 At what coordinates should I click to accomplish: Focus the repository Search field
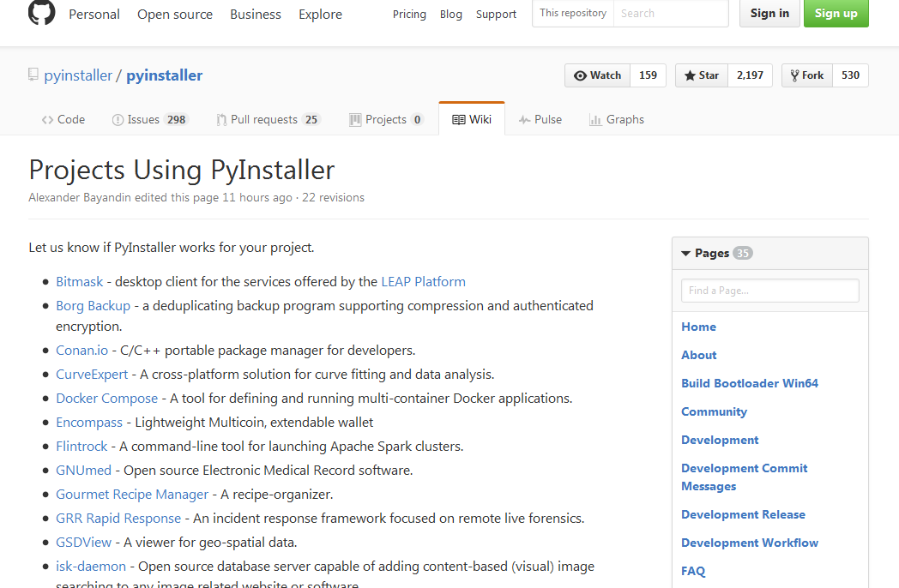click(x=671, y=13)
